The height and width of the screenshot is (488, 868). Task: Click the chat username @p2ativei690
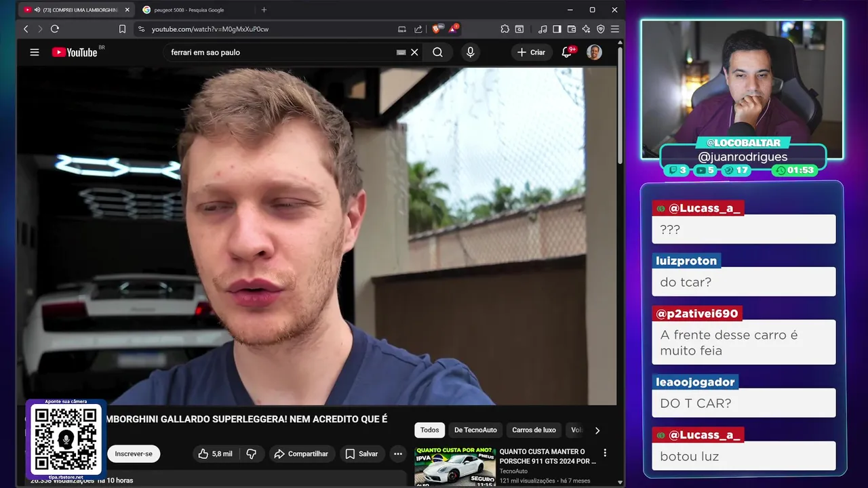(x=697, y=314)
